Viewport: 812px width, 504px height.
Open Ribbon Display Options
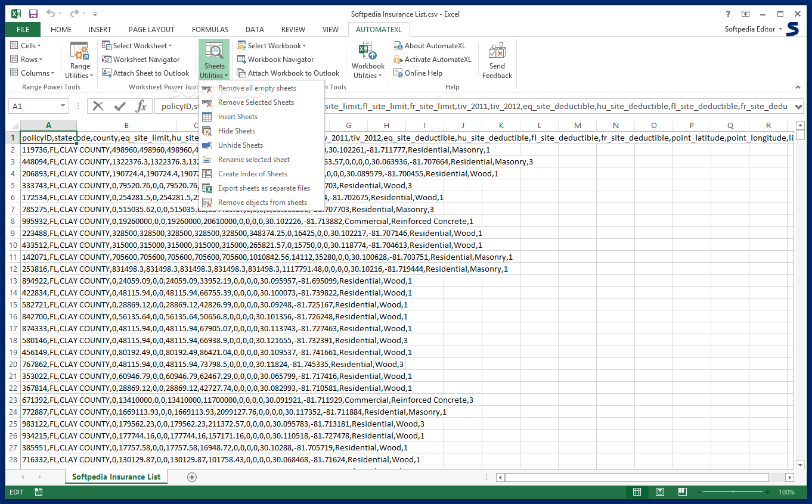(x=745, y=14)
